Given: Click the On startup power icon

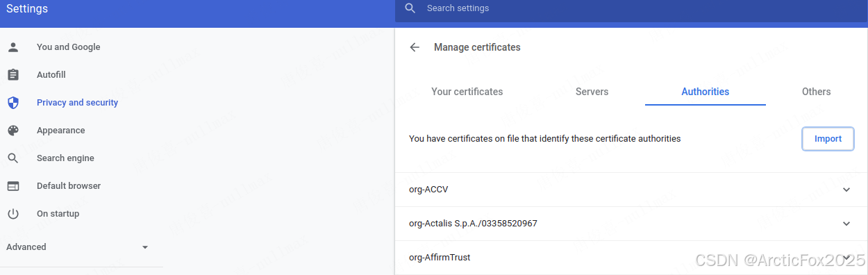Looking at the screenshot, I should pos(12,214).
